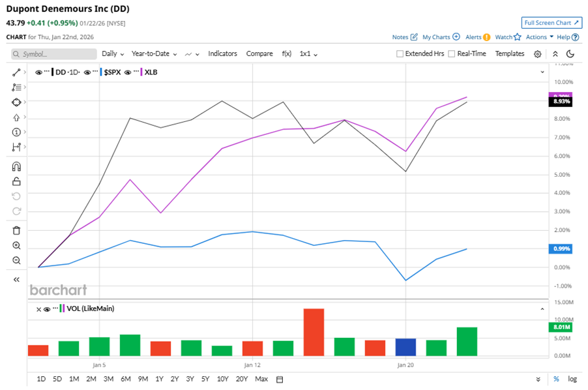
Task: Open the 1x1 grid layout dropdown
Action: coord(308,53)
